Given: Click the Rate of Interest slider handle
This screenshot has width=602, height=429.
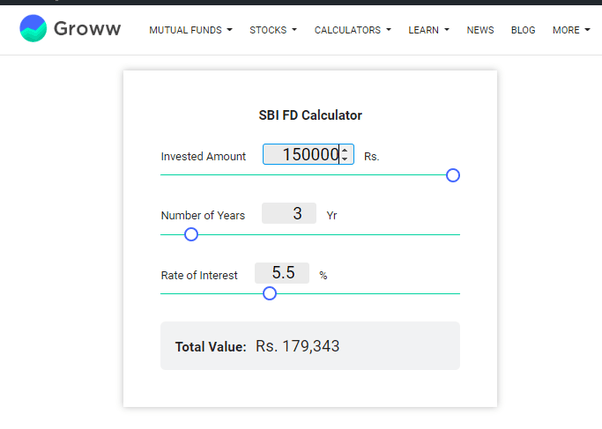Looking at the screenshot, I should pyautogui.click(x=270, y=293).
